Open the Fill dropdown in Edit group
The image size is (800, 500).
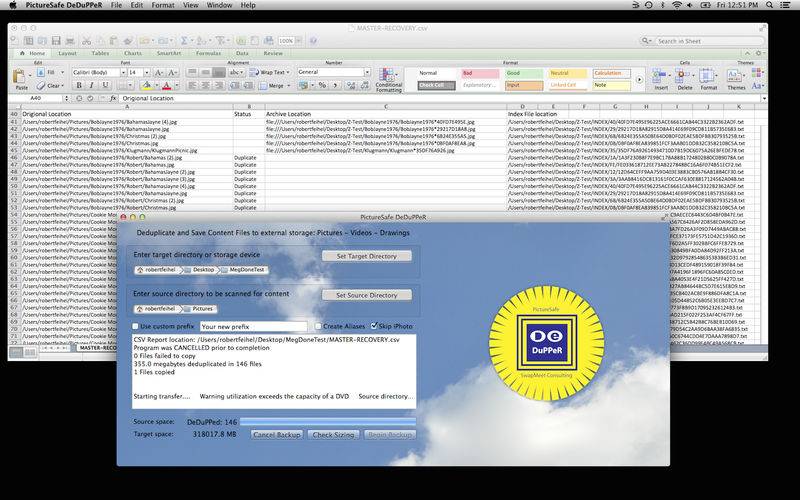tap(62, 72)
